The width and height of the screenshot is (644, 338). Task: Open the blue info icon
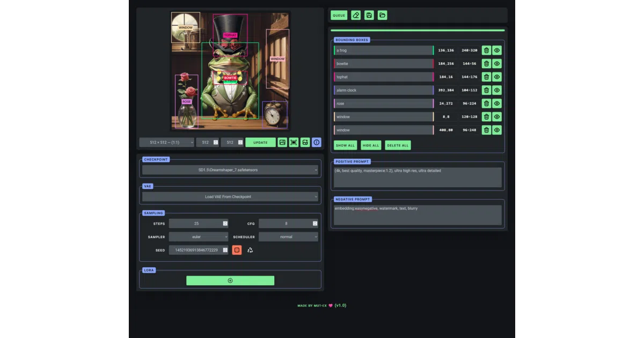pos(317,142)
